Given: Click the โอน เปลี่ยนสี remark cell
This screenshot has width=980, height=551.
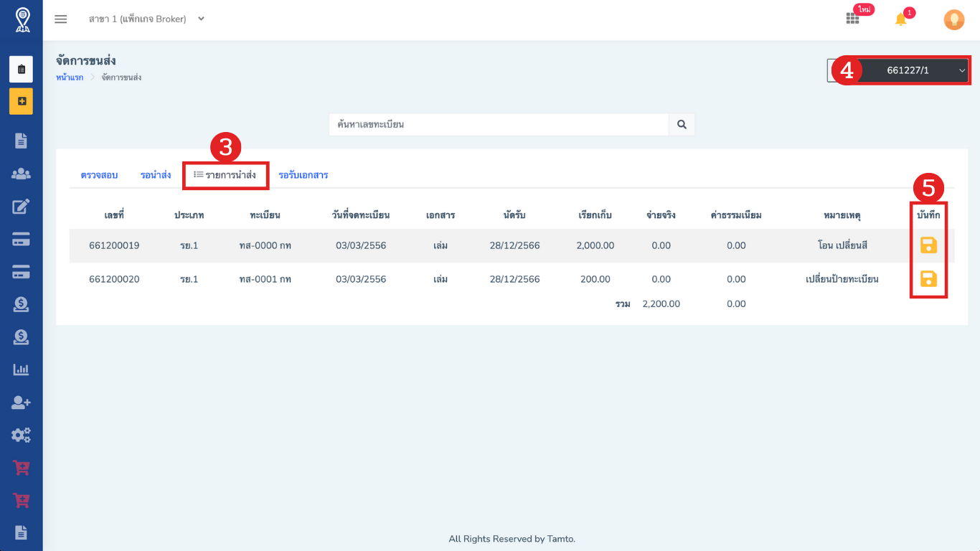Looking at the screenshot, I should coord(842,245).
